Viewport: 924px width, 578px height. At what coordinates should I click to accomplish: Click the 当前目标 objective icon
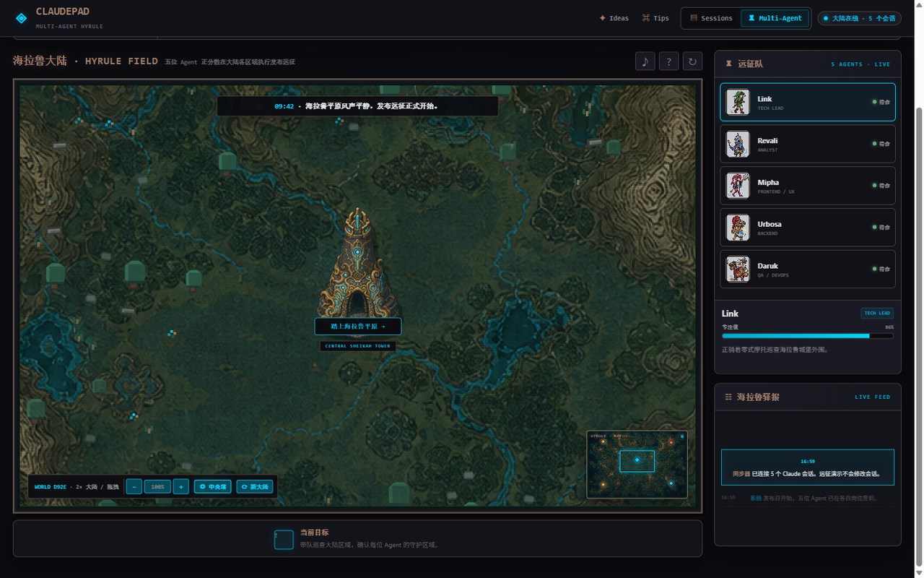[284, 540]
